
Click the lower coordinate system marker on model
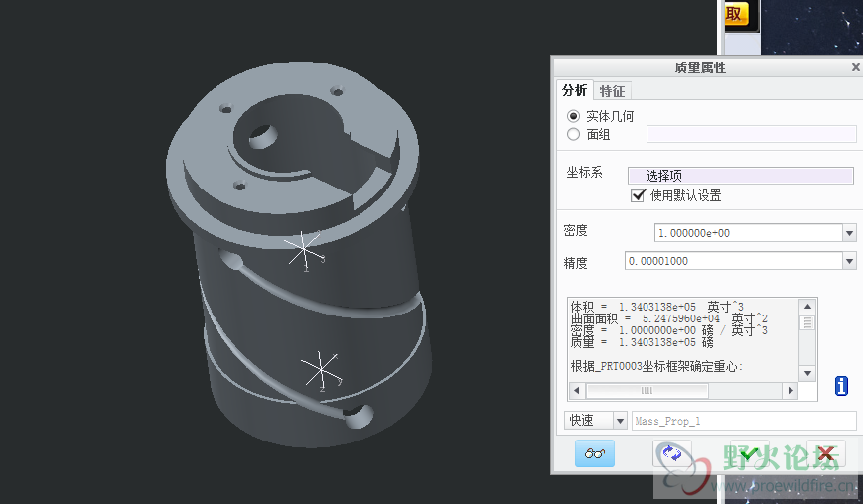[x=321, y=370]
